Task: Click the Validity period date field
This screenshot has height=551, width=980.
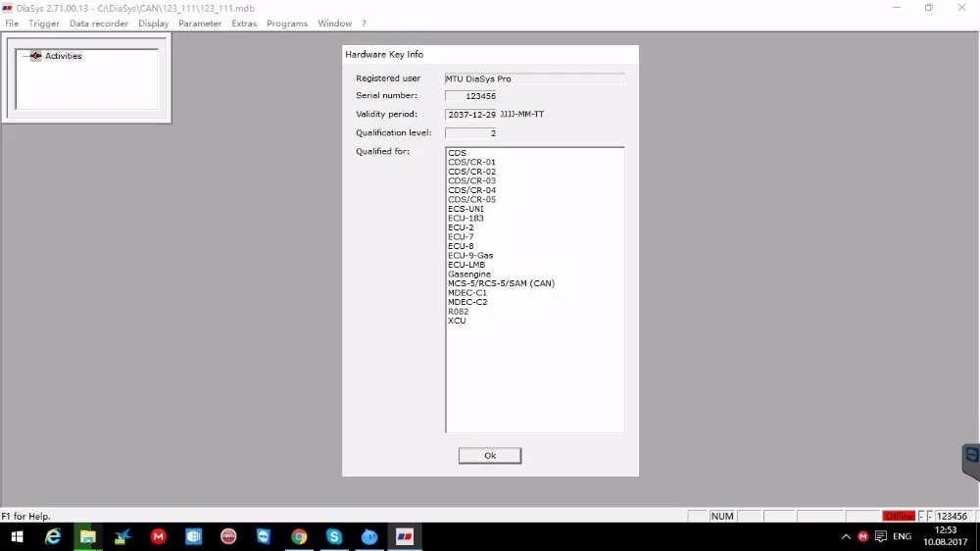Action: (470, 115)
